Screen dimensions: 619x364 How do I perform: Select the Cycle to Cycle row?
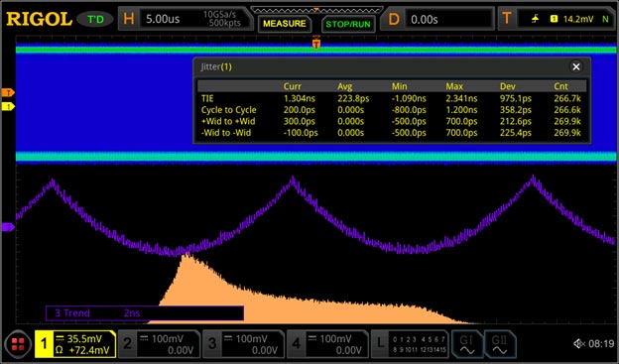click(x=392, y=110)
